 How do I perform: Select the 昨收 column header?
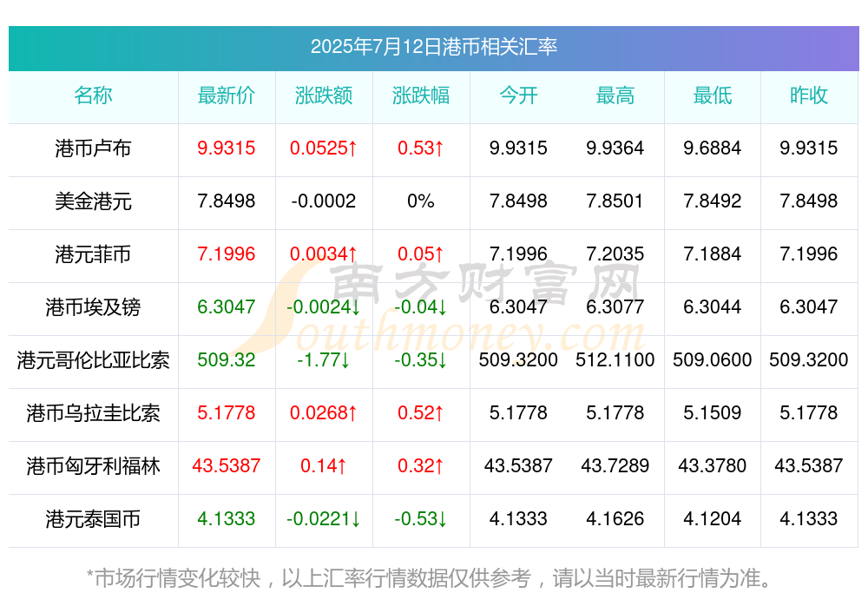(x=809, y=96)
